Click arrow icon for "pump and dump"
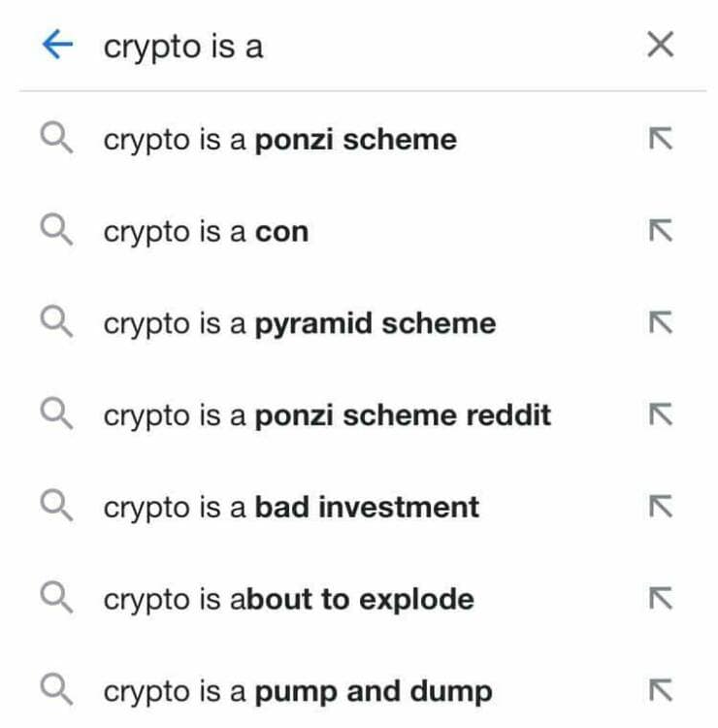This screenshot has width=718, height=728. (x=660, y=691)
